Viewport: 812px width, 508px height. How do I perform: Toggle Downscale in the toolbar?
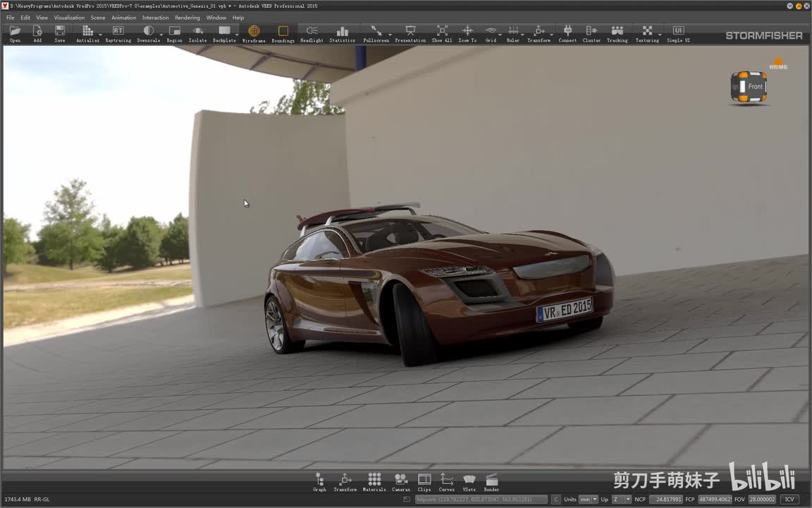tap(148, 34)
